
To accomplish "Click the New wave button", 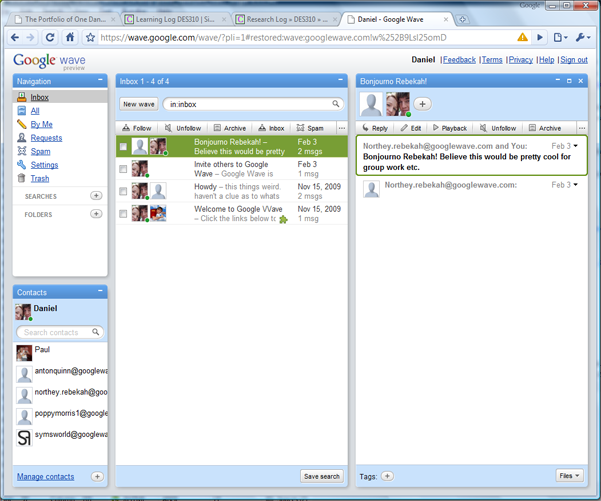I will point(139,104).
